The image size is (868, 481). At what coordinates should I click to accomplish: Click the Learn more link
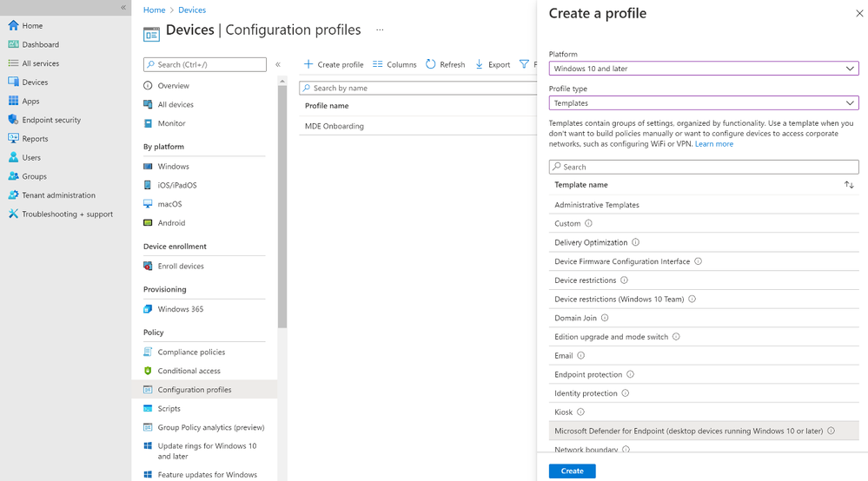pyautogui.click(x=714, y=144)
